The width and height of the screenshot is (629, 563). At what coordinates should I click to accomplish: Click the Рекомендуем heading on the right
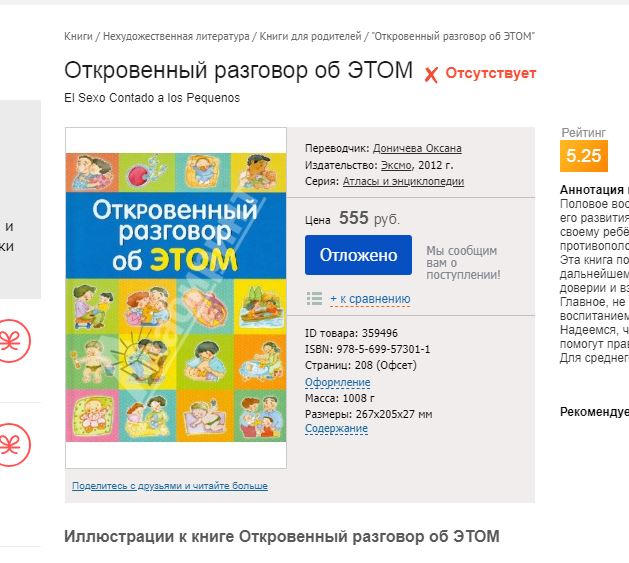pos(594,412)
